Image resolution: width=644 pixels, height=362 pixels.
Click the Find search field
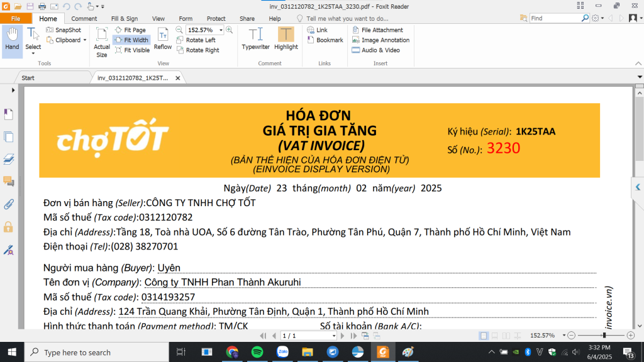click(x=555, y=18)
